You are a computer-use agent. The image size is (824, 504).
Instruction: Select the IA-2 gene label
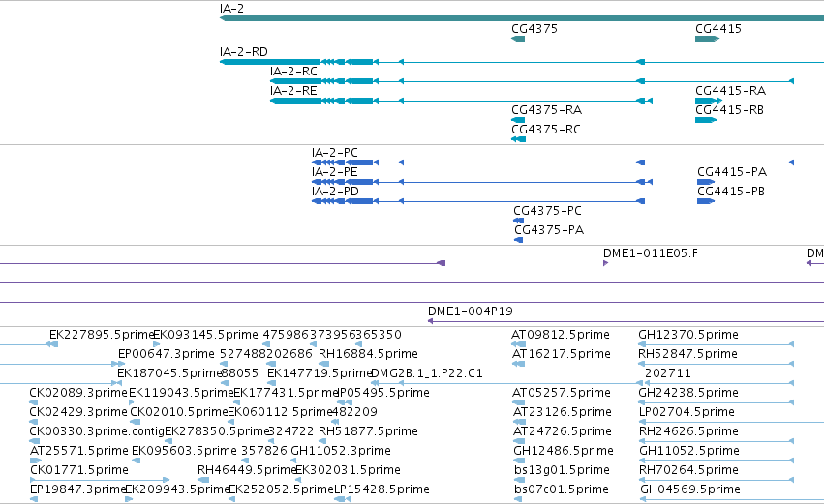tap(231, 9)
